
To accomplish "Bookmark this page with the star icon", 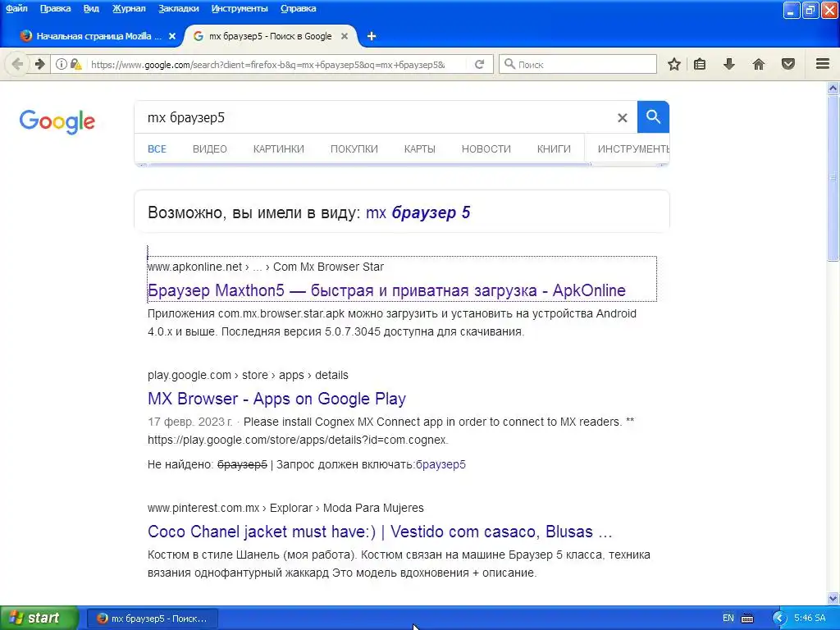I will pos(674,64).
